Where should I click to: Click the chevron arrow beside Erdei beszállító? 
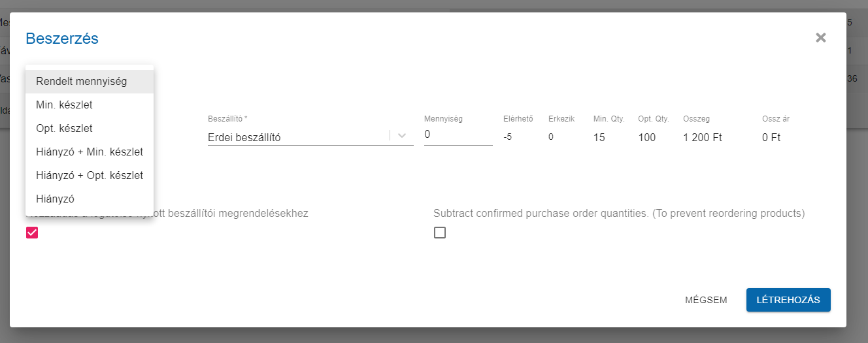[402, 136]
